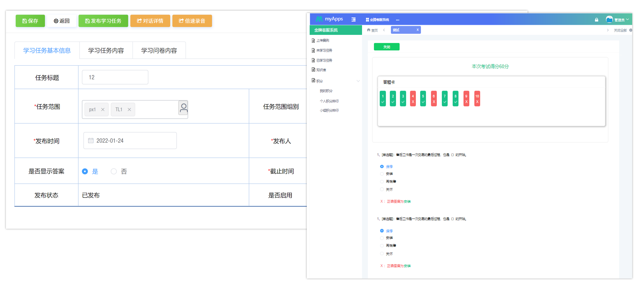Remove the px1 tag
644x290 pixels.
103,109
